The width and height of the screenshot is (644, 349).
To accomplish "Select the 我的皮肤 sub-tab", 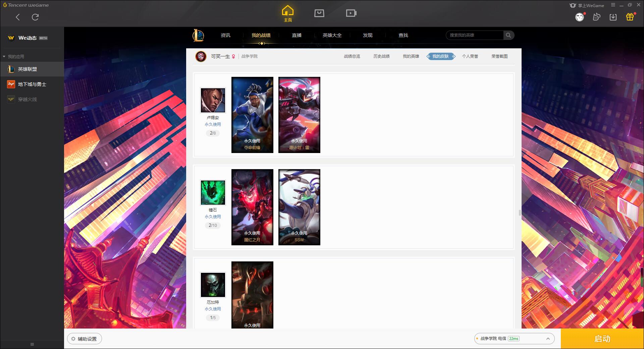I will pos(441,56).
